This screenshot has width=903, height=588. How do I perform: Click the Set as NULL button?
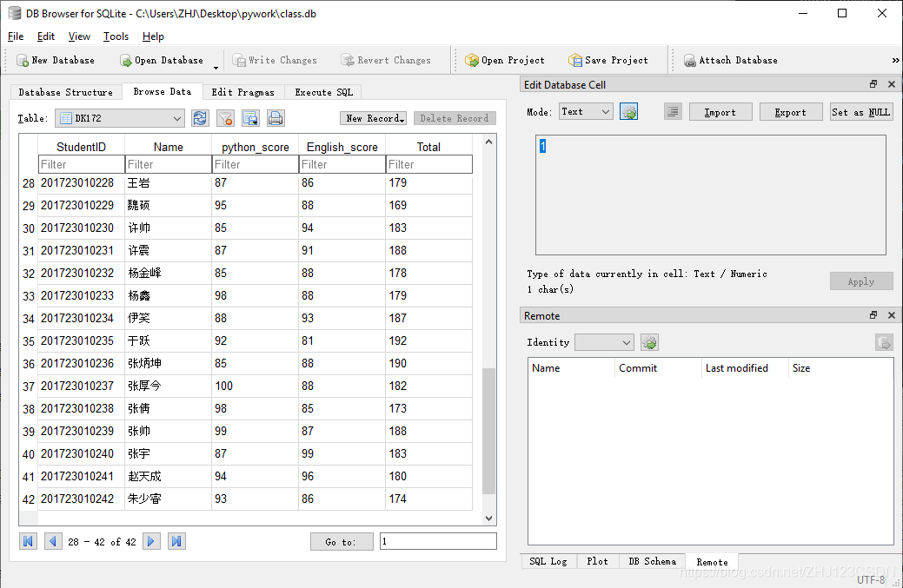[x=861, y=112]
